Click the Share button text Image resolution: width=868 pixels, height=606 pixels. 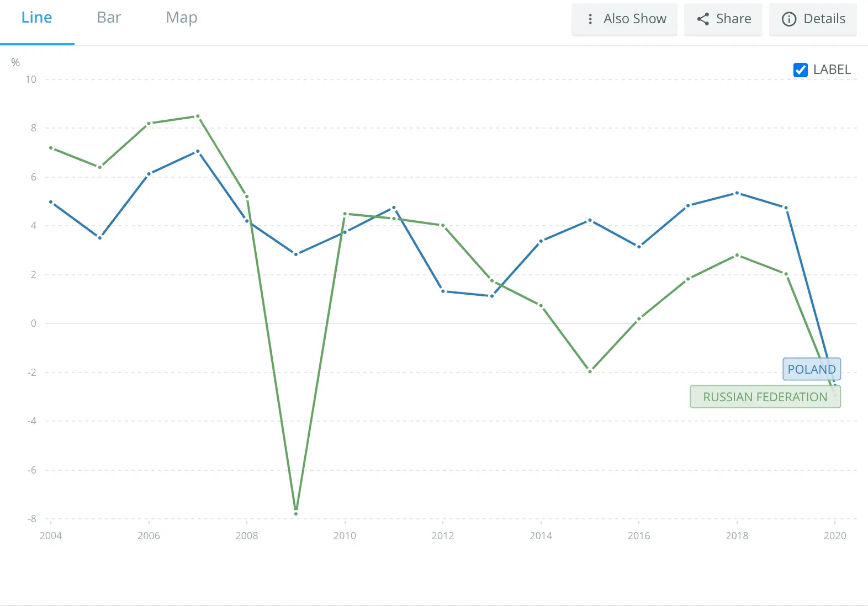[x=733, y=19]
